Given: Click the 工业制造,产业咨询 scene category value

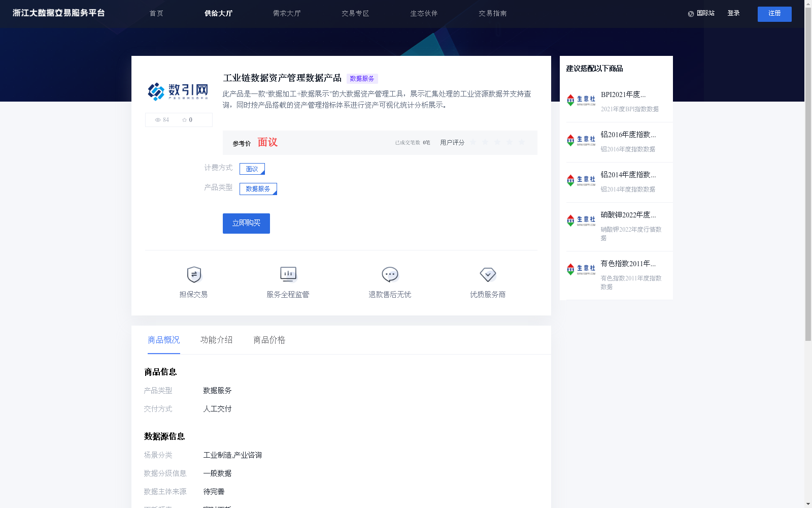Looking at the screenshot, I should 232,455.
